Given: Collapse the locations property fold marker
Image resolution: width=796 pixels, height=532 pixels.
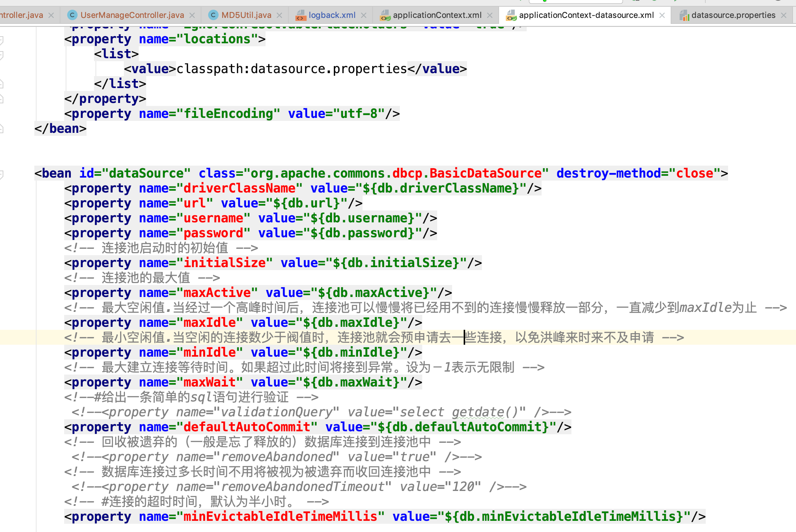Looking at the screenshot, I should [x=1, y=40].
